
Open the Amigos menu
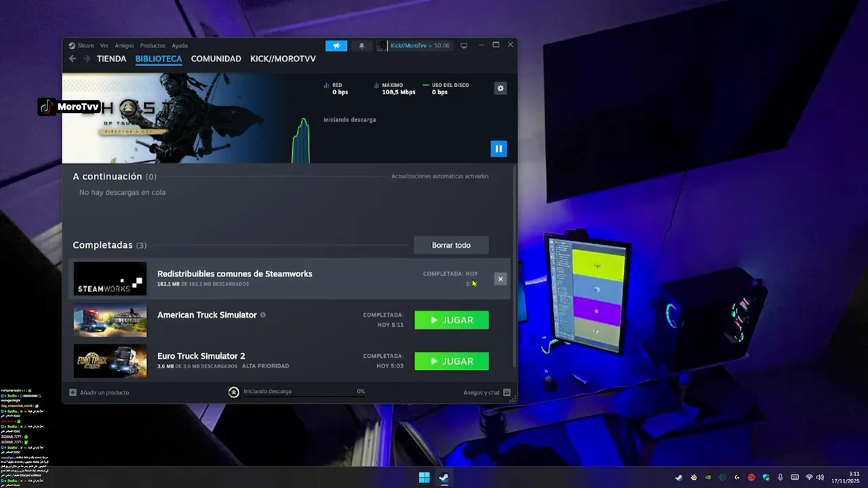124,45
